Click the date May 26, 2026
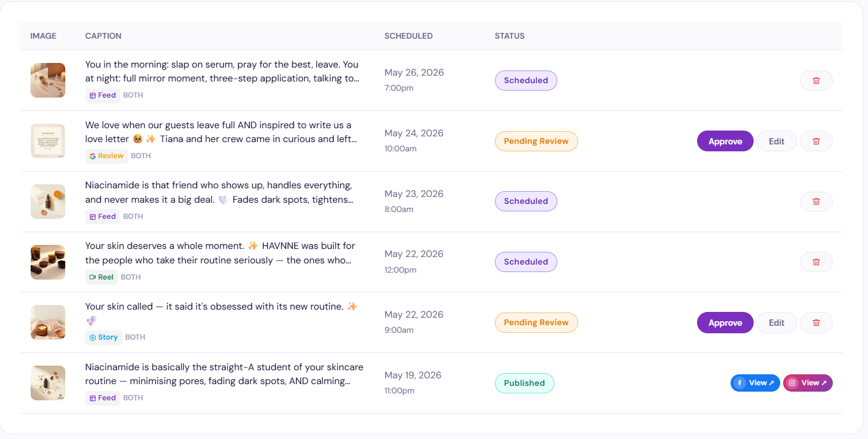The image size is (868, 439). click(414, 72)
